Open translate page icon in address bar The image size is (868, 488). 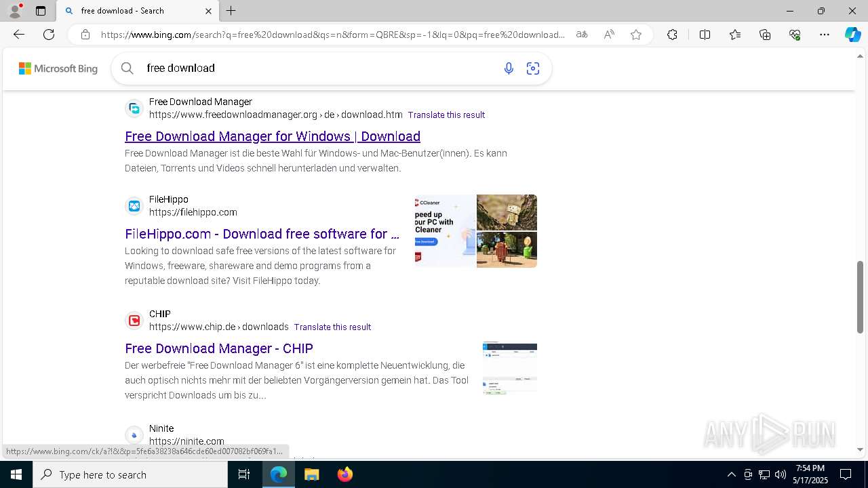(582, 35)
